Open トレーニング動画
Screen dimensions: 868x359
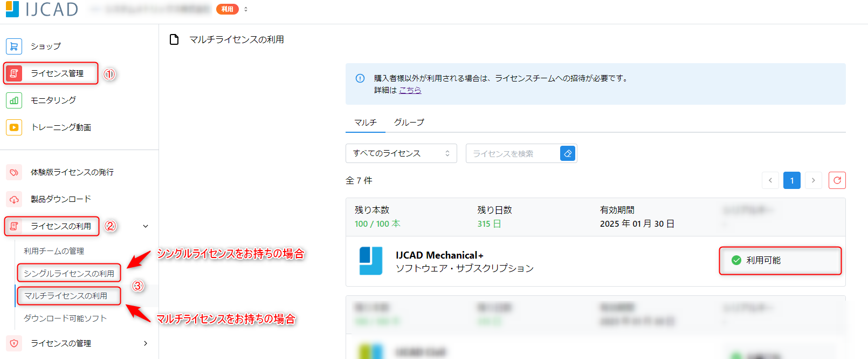(61, 127)
